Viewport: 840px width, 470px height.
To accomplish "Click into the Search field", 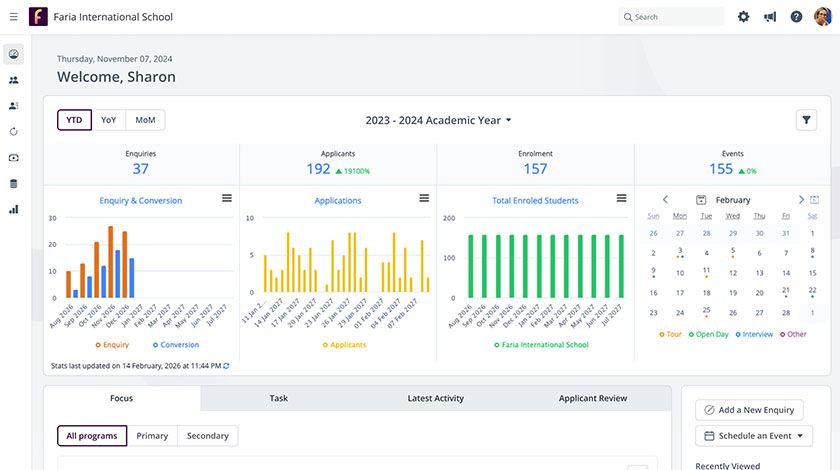I will 671,17.
